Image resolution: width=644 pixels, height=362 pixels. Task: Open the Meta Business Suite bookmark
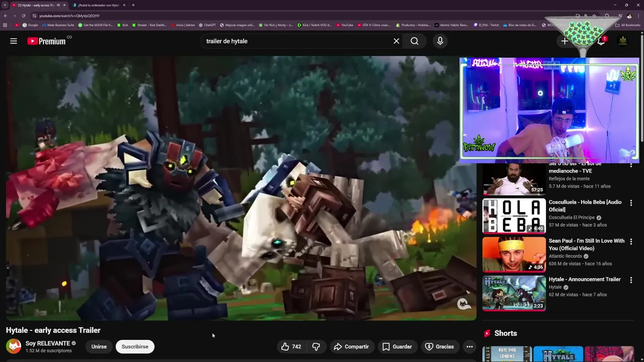coord(58,25)
